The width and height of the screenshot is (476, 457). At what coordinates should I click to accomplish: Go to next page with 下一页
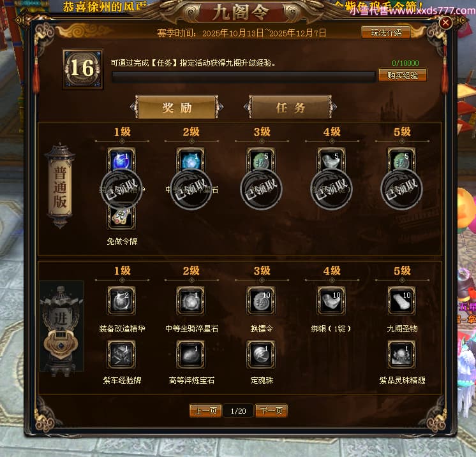pos(271,411)
